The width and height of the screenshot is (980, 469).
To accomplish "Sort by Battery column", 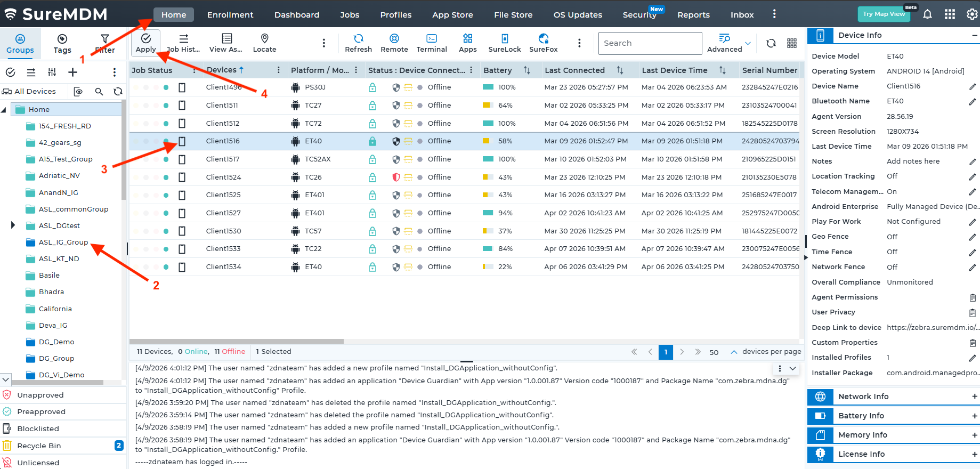I will pos(527,70).
